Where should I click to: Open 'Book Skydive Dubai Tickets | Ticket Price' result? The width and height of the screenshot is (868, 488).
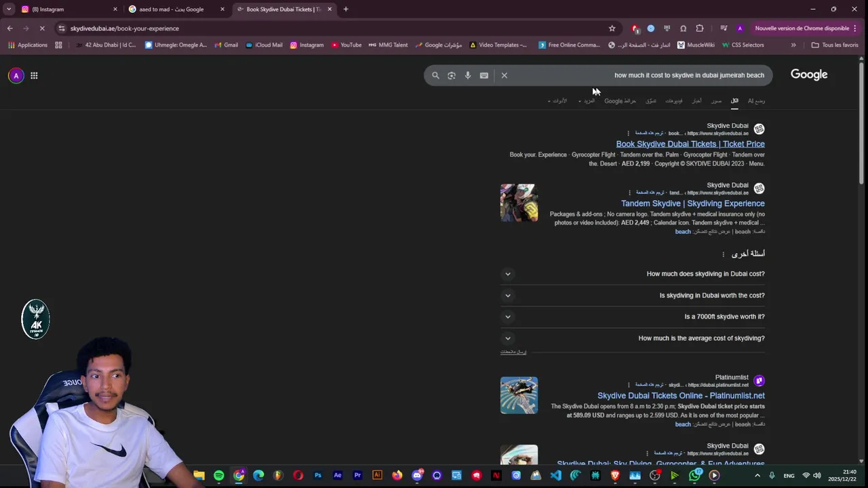point(690,144)
